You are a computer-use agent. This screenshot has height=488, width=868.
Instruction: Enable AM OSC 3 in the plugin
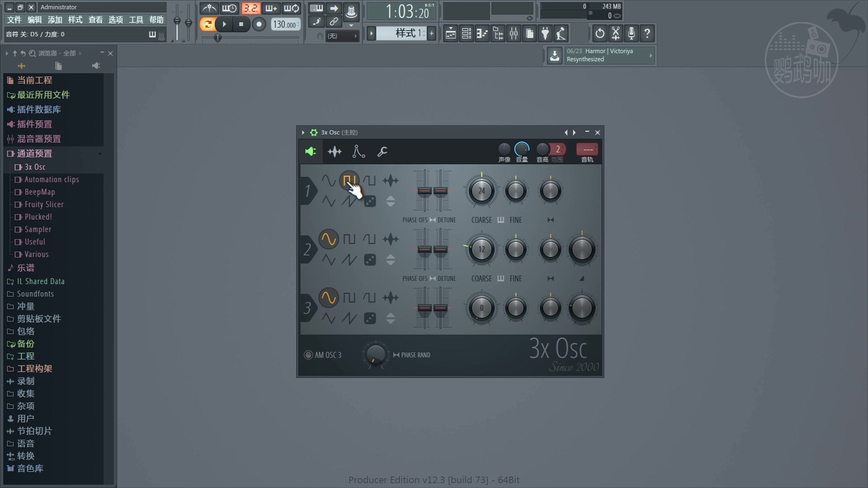[x=309, y=355]
